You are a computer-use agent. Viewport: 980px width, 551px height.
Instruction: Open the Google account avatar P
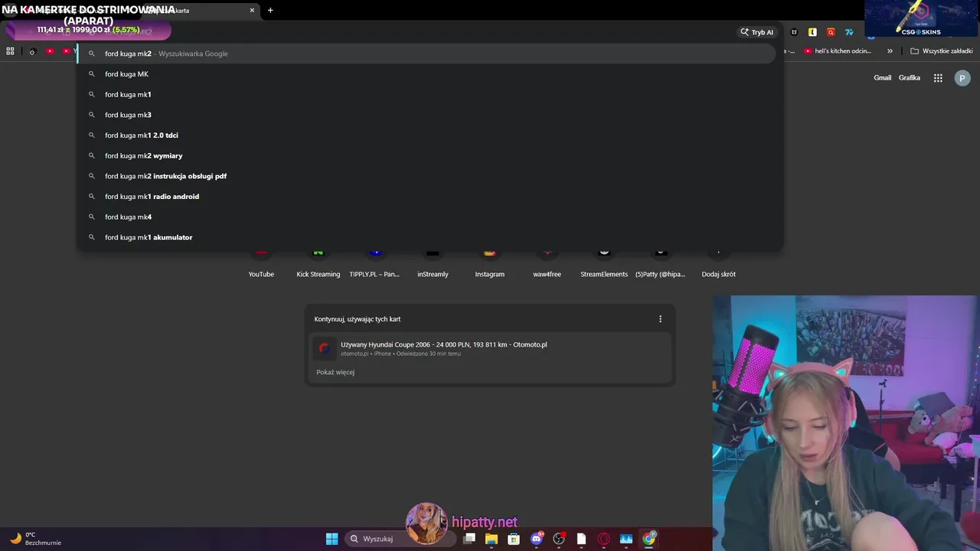pyautogui.click(x=962, y=78)
